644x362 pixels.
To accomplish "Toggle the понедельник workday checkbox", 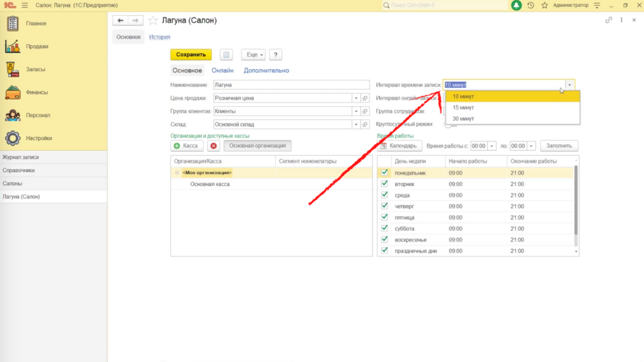I will coord(384,173).
